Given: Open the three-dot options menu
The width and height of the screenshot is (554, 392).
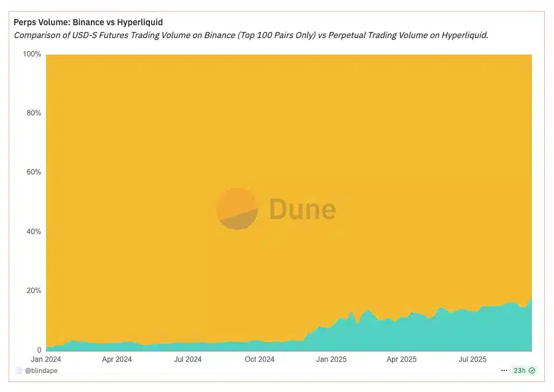Looking at the screenshot, I should pos(504,370).
